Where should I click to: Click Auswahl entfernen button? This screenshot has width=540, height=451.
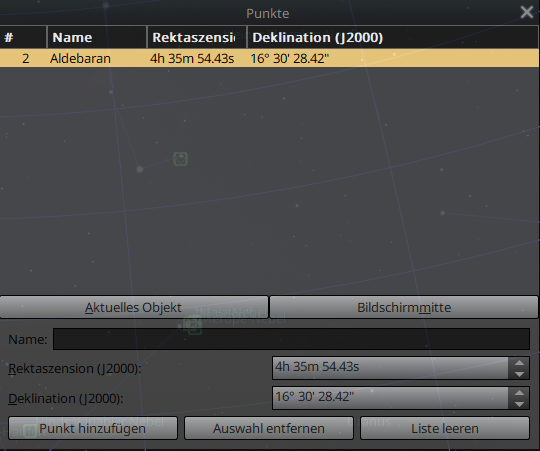click(x=269, y=428)
